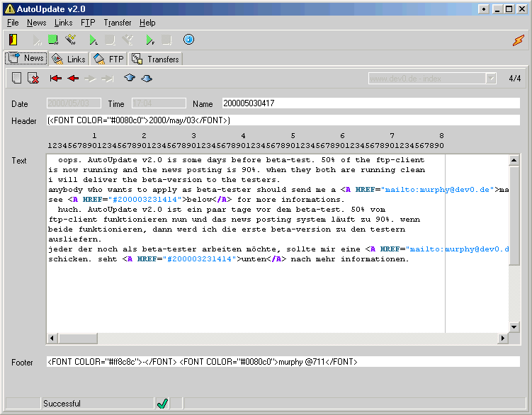Click the AutoUpdate title bar warning icon
532x415 pixels.
coord(10,8)
